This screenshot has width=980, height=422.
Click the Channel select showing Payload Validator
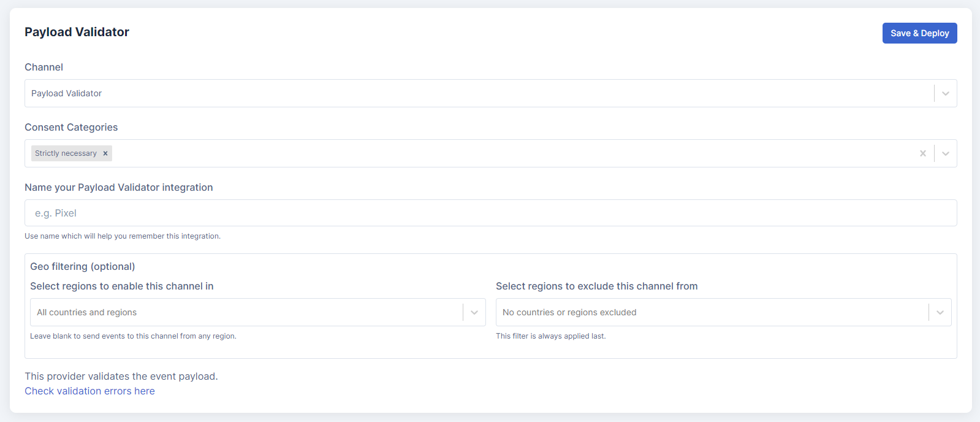pyautogui.click(x=478, y=93)
